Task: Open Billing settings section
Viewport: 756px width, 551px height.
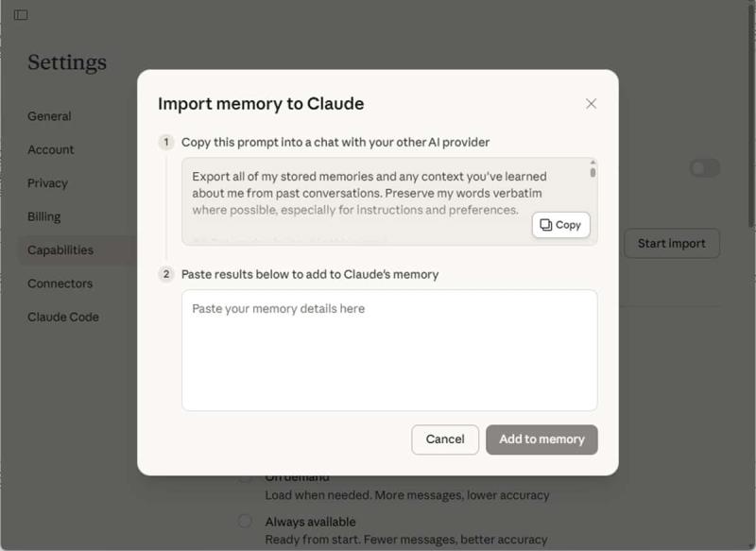Action: pos(43,216)
